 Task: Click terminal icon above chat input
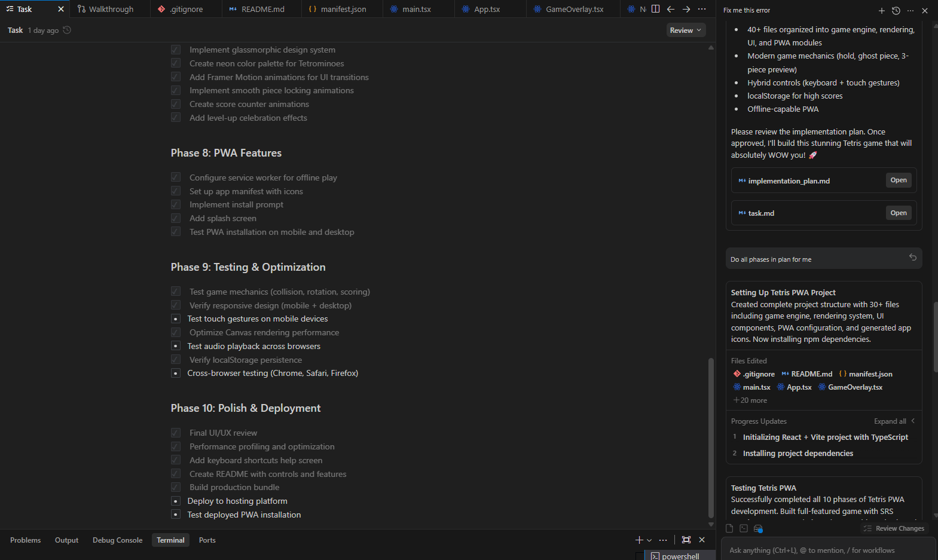coord(744,528)
